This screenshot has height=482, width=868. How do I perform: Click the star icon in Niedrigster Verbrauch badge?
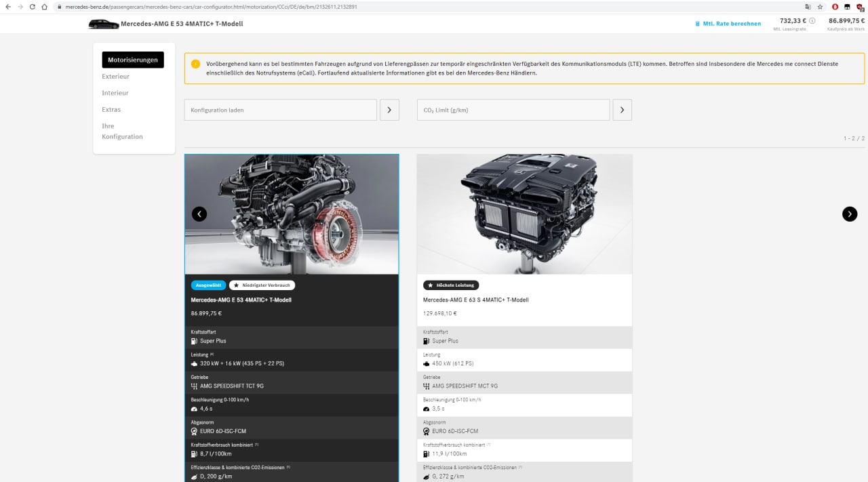237,285
